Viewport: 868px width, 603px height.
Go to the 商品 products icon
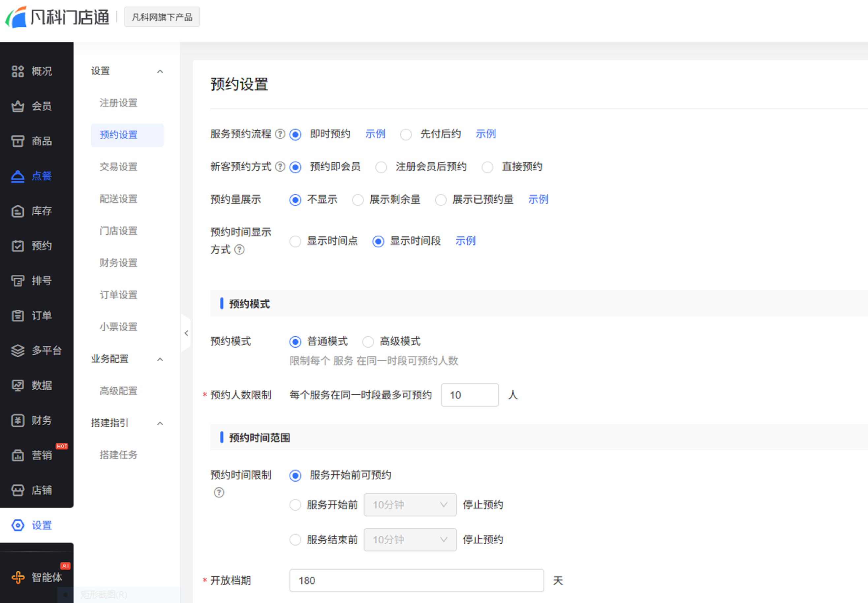click(x=18, y=141)
